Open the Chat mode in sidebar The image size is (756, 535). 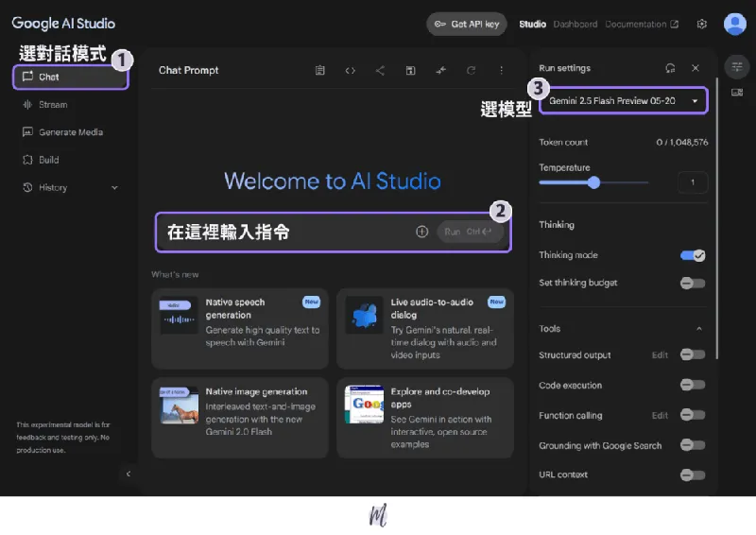[70, 78]
